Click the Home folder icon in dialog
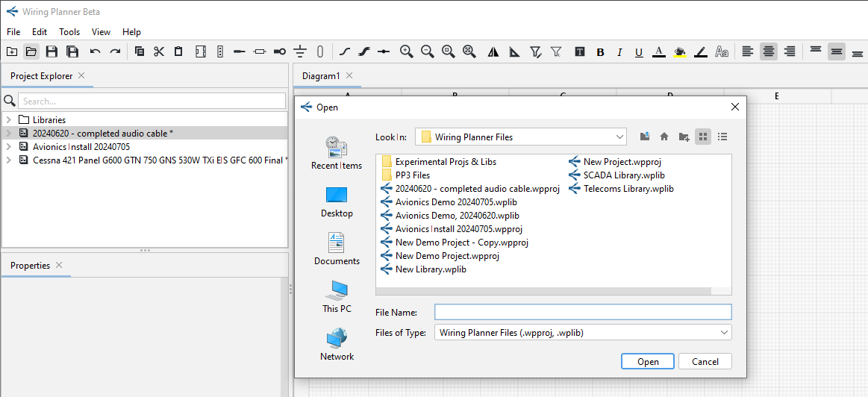868x397 pixels. tap(664, 137)
